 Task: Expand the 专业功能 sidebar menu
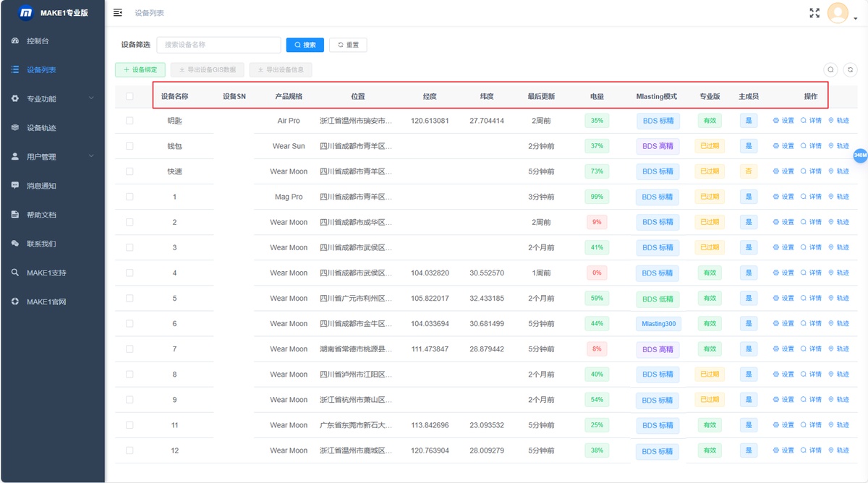pyautogui.click(x=52, y=99)
